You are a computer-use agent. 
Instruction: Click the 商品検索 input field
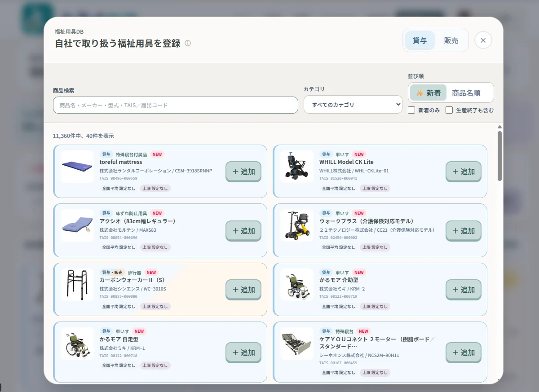click(176, 105)
